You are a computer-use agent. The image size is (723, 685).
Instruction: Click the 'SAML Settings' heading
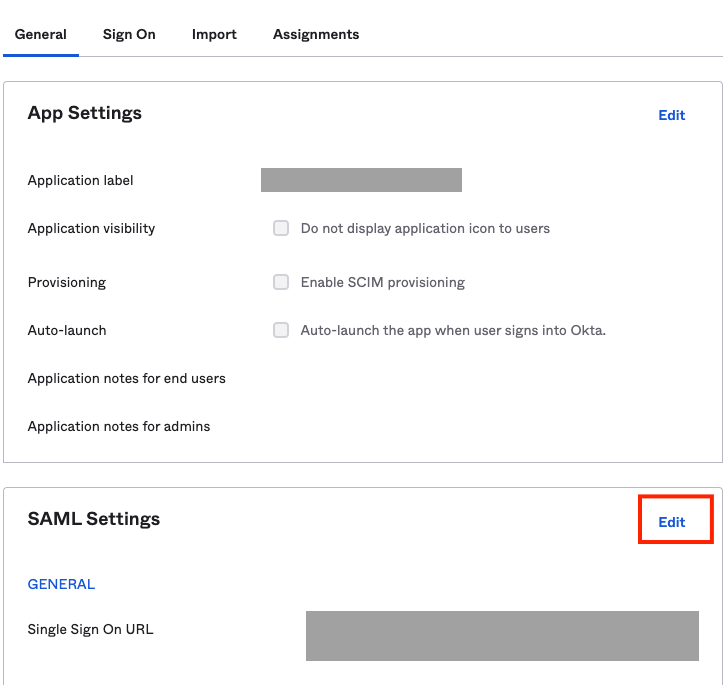click(94, 519)
